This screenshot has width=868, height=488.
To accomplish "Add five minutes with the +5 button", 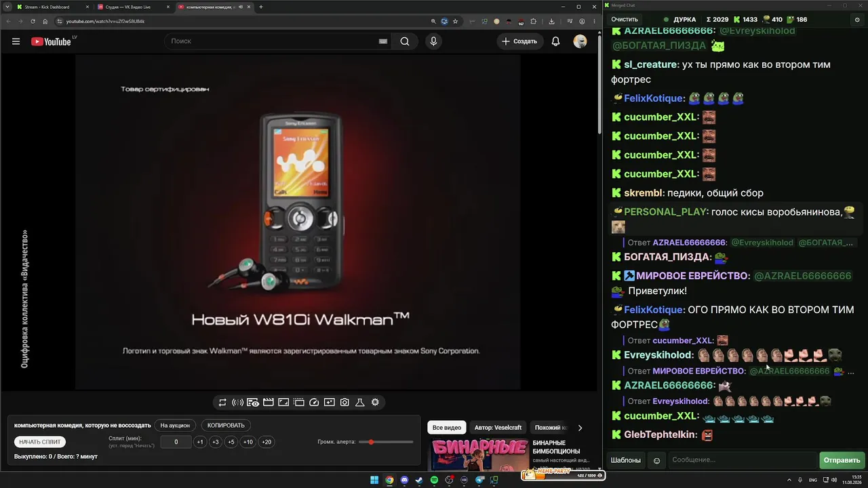I will click(x=231, y=442).
